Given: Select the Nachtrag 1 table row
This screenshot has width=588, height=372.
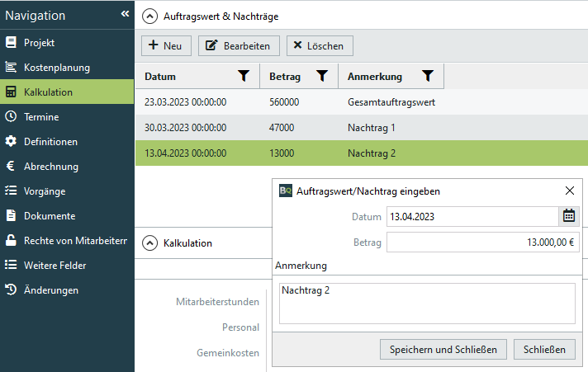Looking at the screenshot, I should [361, 128].
